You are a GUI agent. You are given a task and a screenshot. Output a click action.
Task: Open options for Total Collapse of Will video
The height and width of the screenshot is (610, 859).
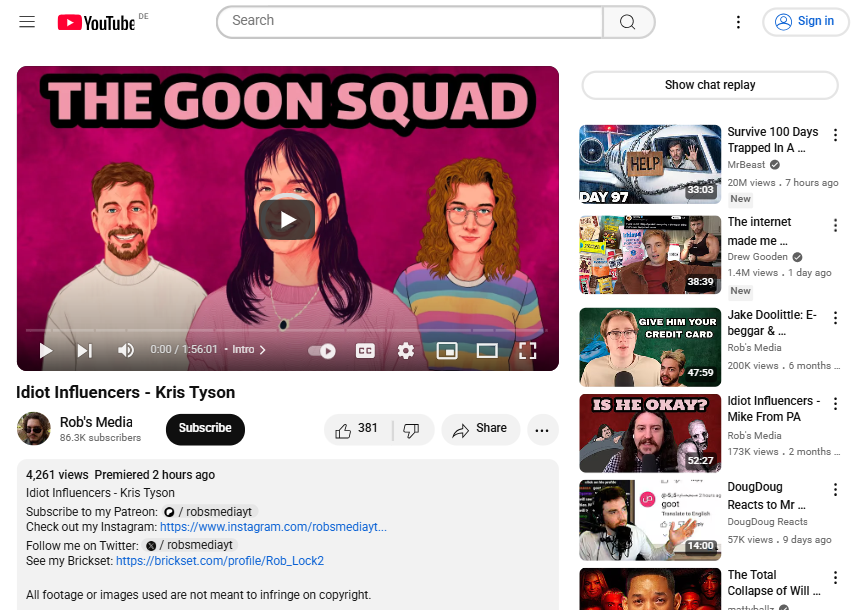[x=835, y=577]
